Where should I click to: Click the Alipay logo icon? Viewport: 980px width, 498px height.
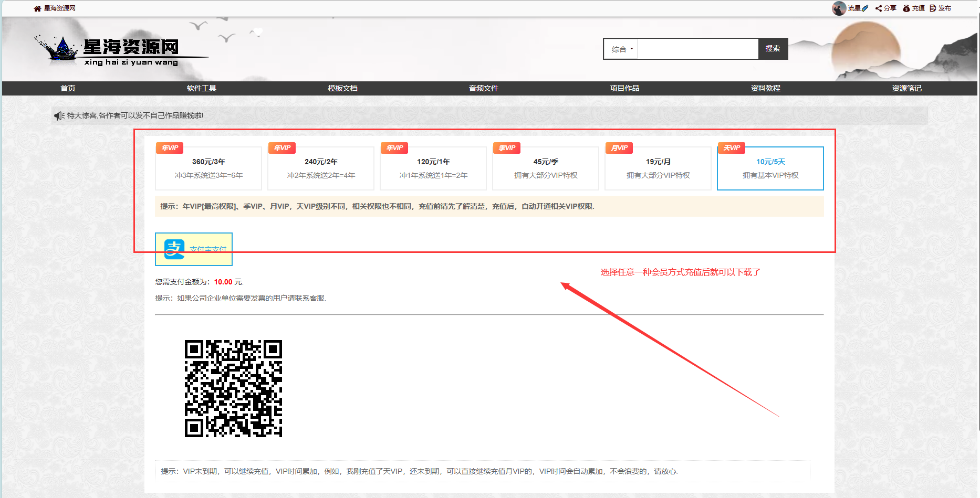coord(174,249)
